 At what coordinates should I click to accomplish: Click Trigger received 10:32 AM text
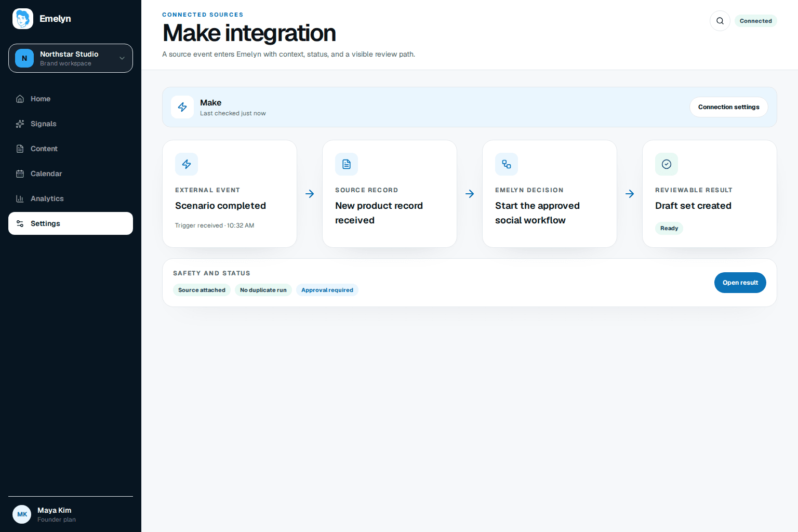click(215, 225)
